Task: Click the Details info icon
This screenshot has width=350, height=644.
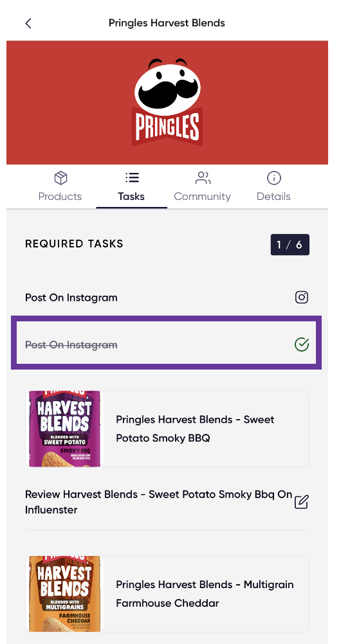Action: 274,178
